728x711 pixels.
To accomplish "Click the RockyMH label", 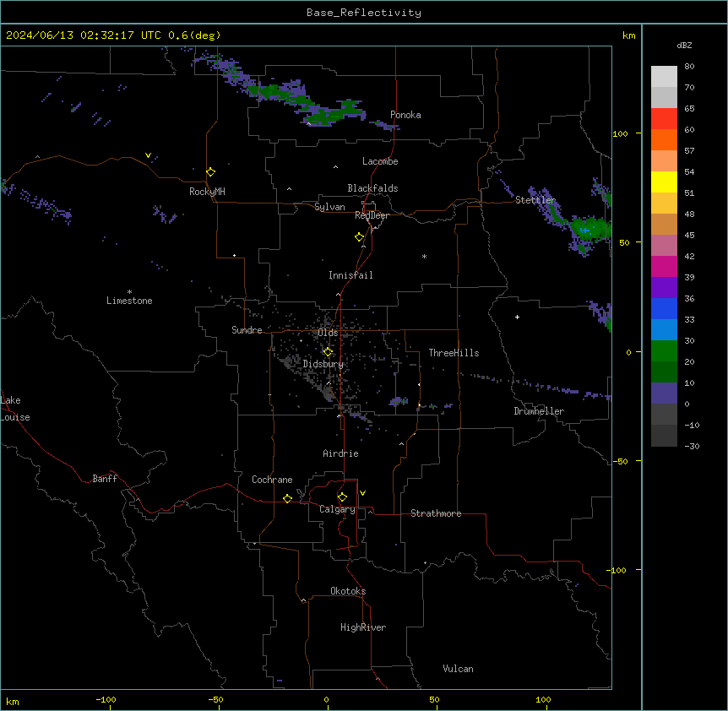I will [207, 192].
